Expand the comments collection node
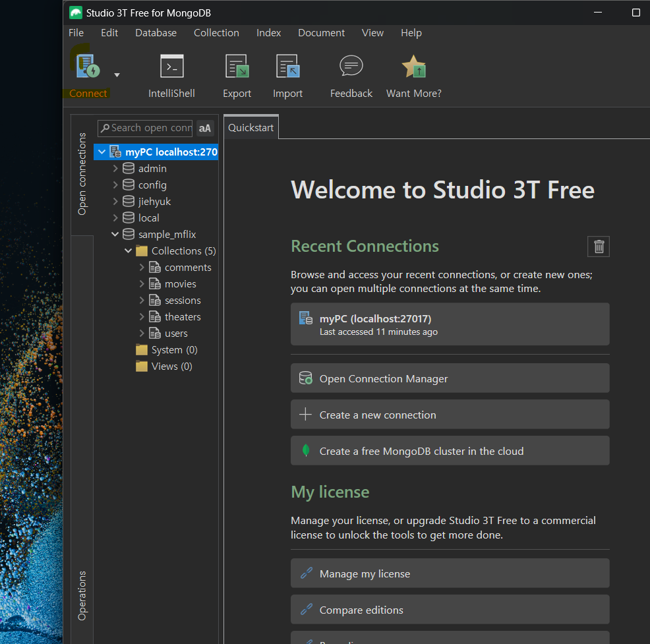This screenshot has height=644, width=650. (x=142, y=268)
